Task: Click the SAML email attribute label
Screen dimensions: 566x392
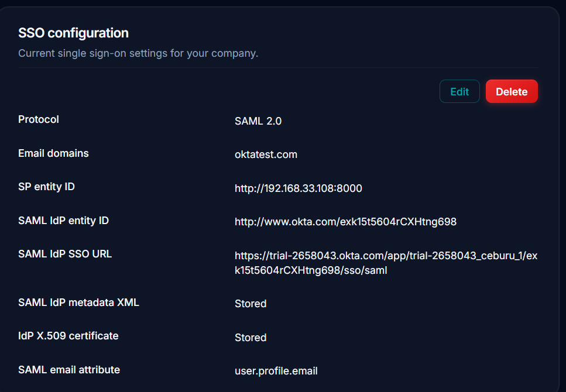Action: click(69, 370)
